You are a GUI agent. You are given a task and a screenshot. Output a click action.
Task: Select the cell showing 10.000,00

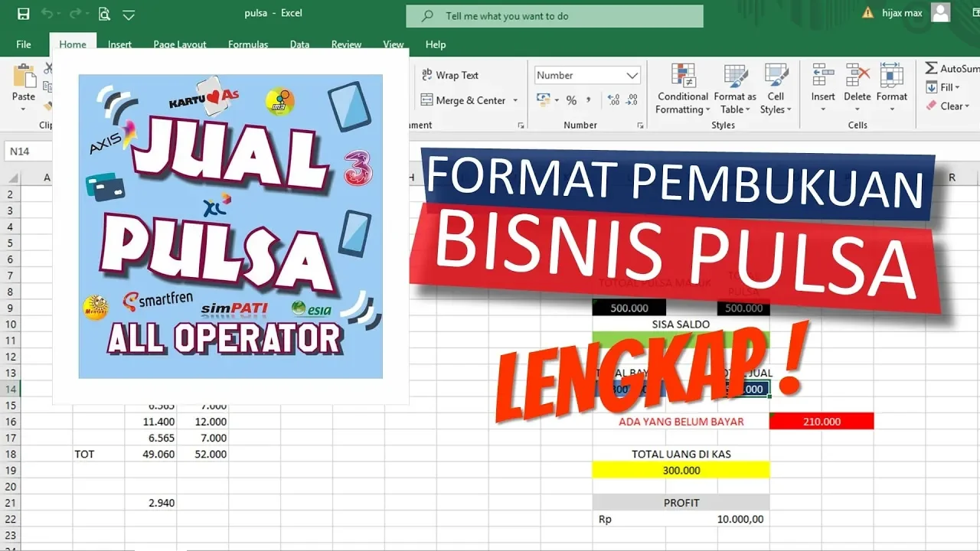pyautogui.click(x=681, y=519)
